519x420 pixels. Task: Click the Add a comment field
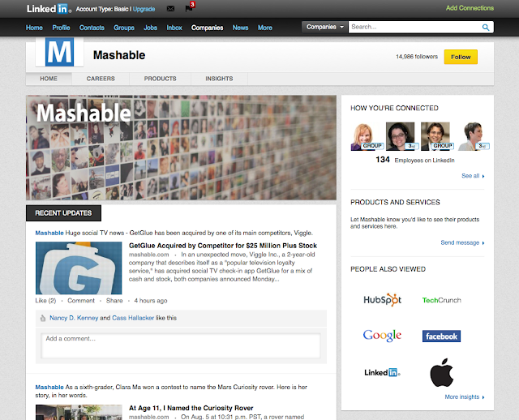coord(182,345)
